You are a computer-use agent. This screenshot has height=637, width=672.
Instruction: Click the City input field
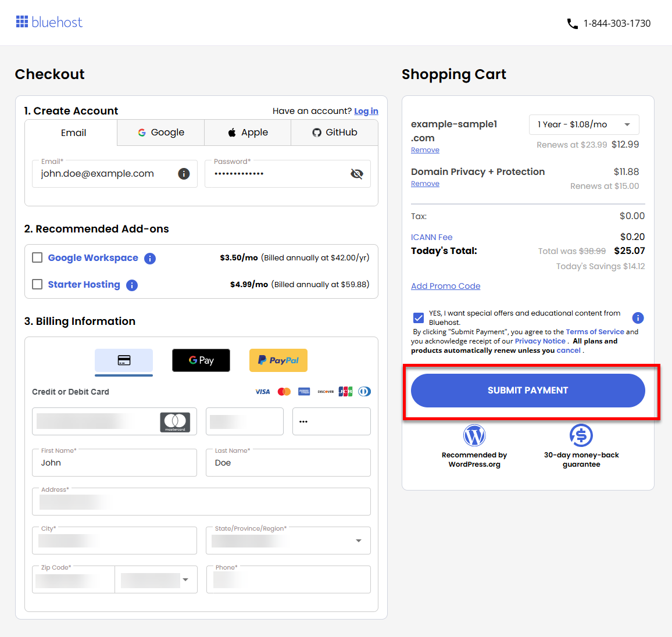coord(115,541)
